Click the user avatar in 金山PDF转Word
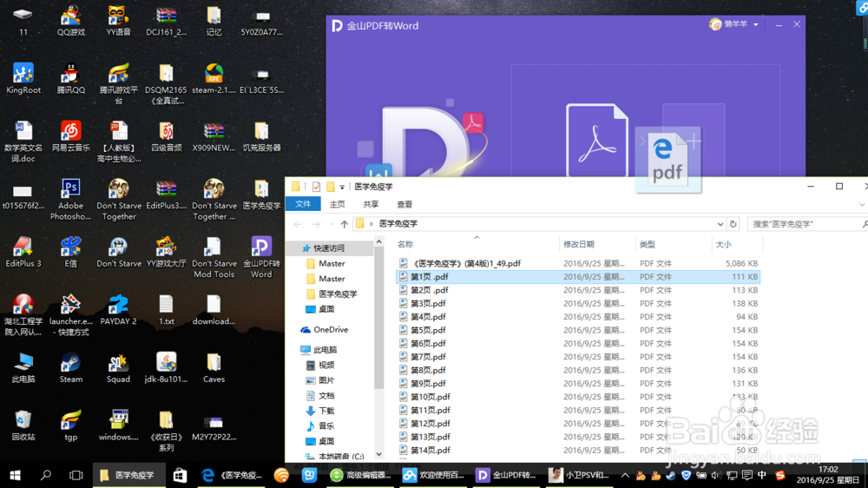The width and height of the screenshot is (868, 488). [x=715, y=24]
